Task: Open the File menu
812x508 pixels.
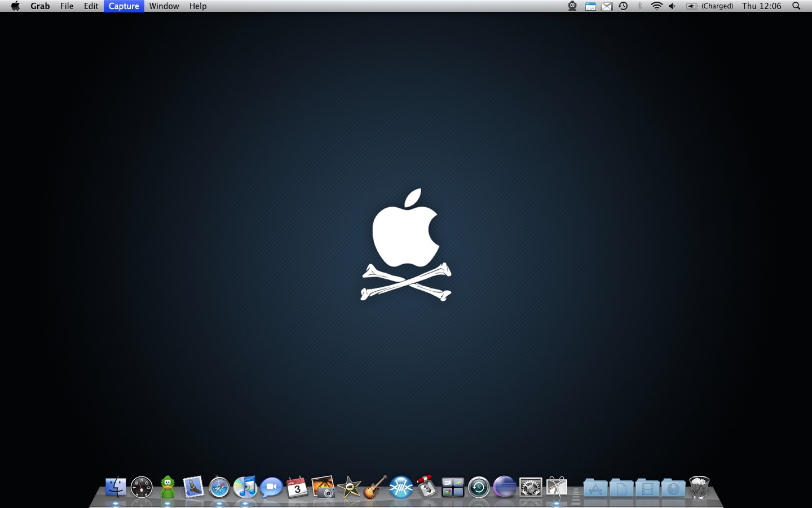Action: 67,6
